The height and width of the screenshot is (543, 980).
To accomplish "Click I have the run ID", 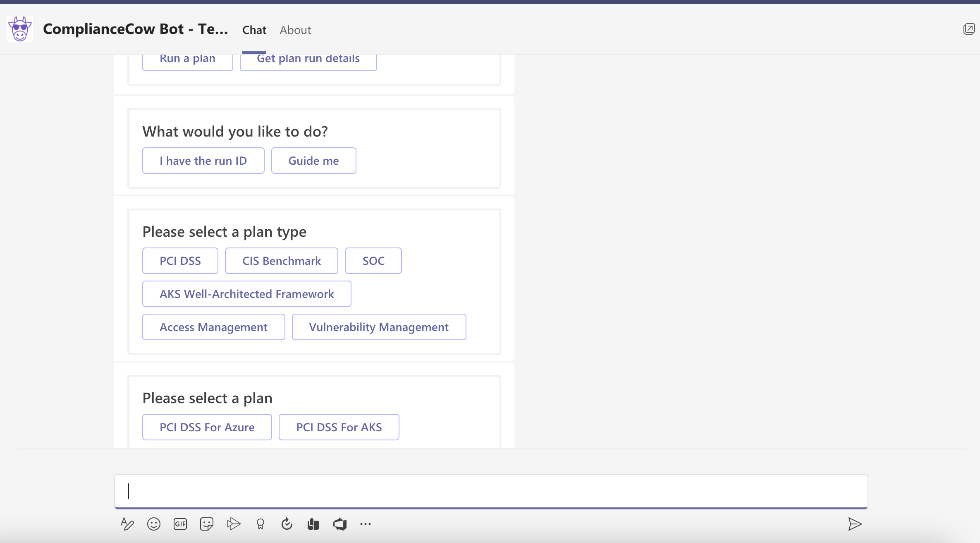I will pyautogui.click(x=203, y=161).
